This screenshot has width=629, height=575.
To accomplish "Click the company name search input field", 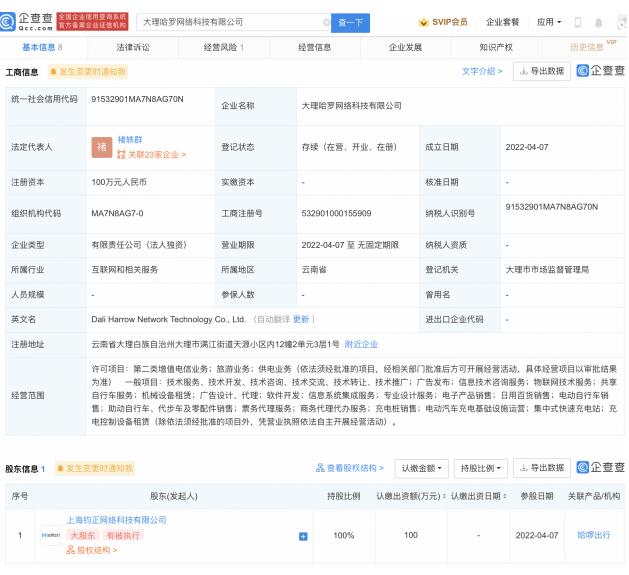I will (x=232, y=22).
